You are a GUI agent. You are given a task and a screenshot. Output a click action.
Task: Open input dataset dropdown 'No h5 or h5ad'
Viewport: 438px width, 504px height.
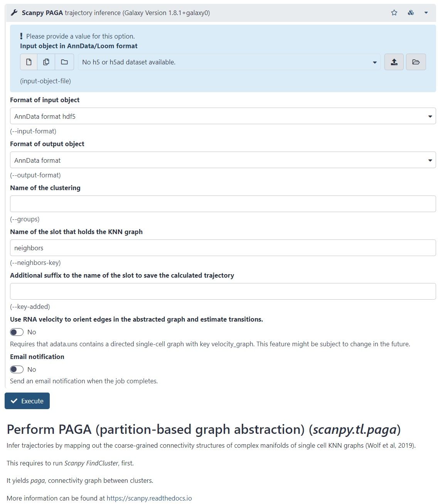[229, 62]
